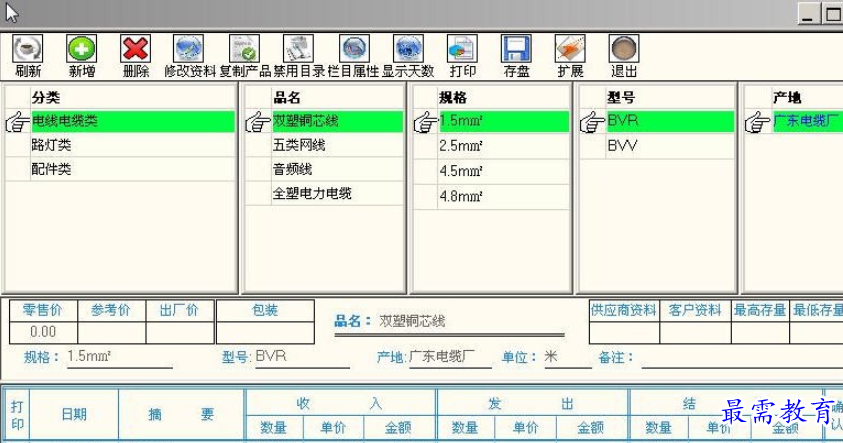Click the 复制产品 copy product icon
The height and width of the screenshot is (443, 843).
tap(245, 49)
